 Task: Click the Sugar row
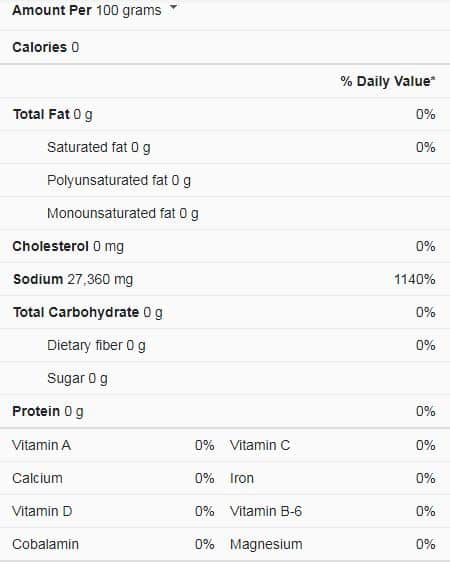pyautogui.click(x=225, y=378)
